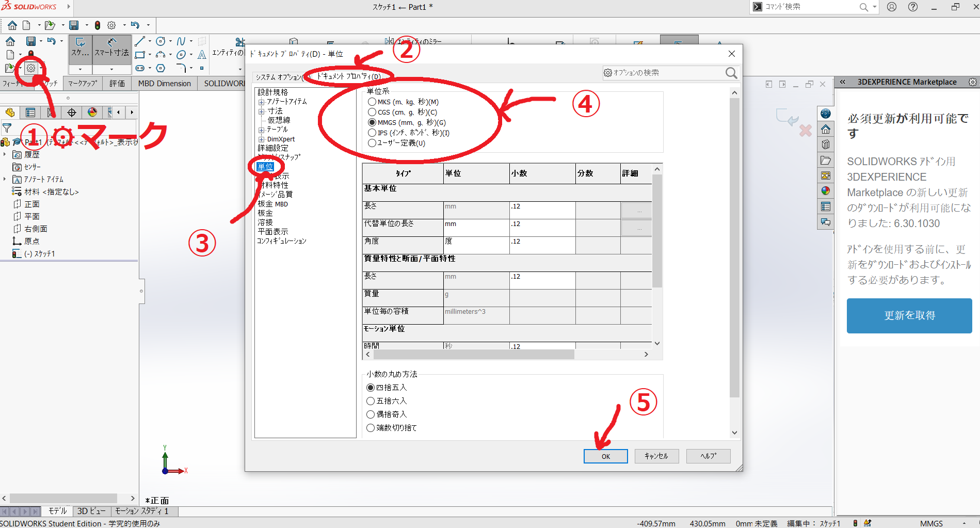Click ヘルプ button in dialog

[x=709, y=456]
